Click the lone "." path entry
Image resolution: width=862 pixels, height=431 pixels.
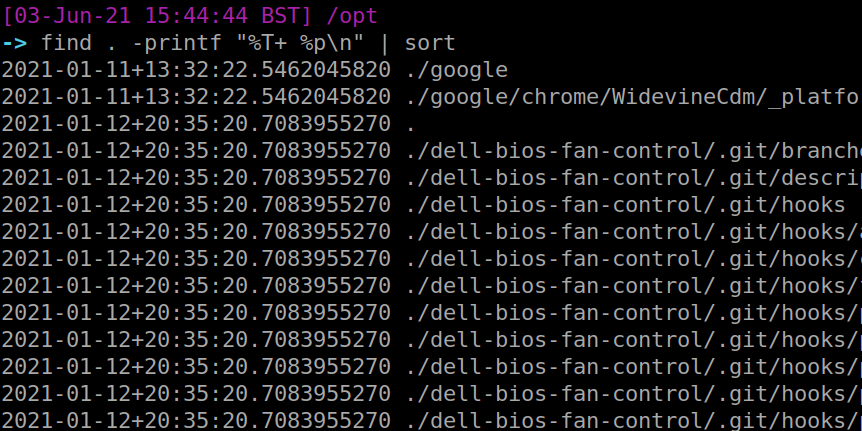click(x=412, y=124)
